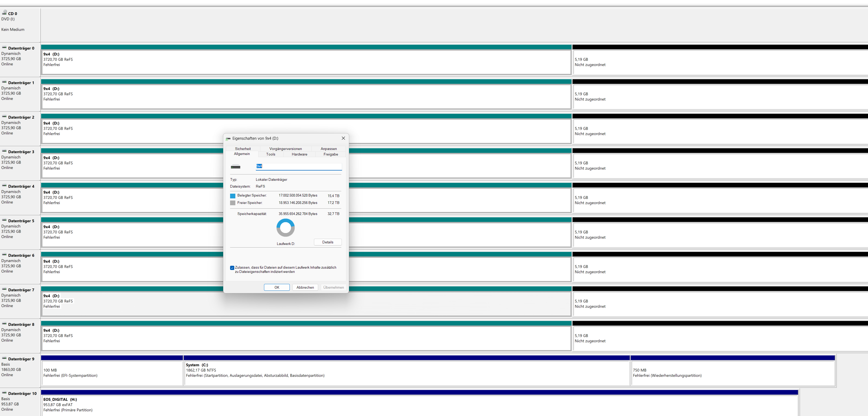The width and height of the screenshot is (868, 416).
Task: Switch to the Vorgängerversionen tab
Action: pos(285,149)
